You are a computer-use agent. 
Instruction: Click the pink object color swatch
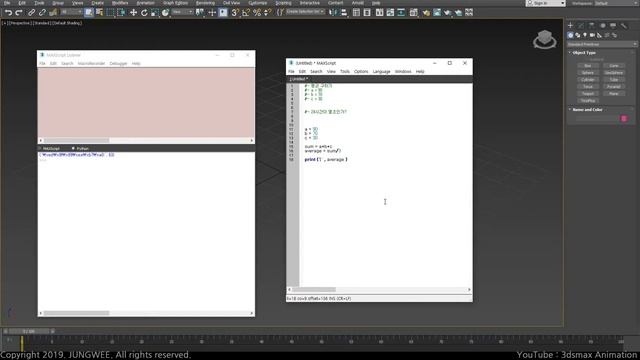624,118
